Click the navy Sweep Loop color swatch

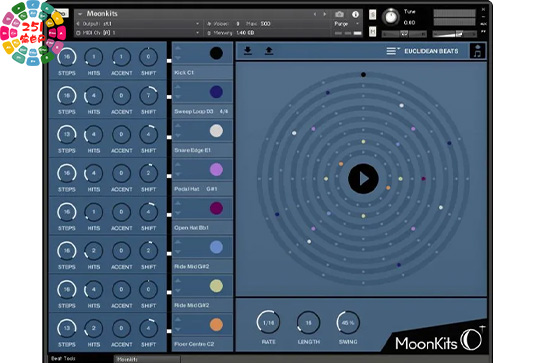[x=216, y=92]
